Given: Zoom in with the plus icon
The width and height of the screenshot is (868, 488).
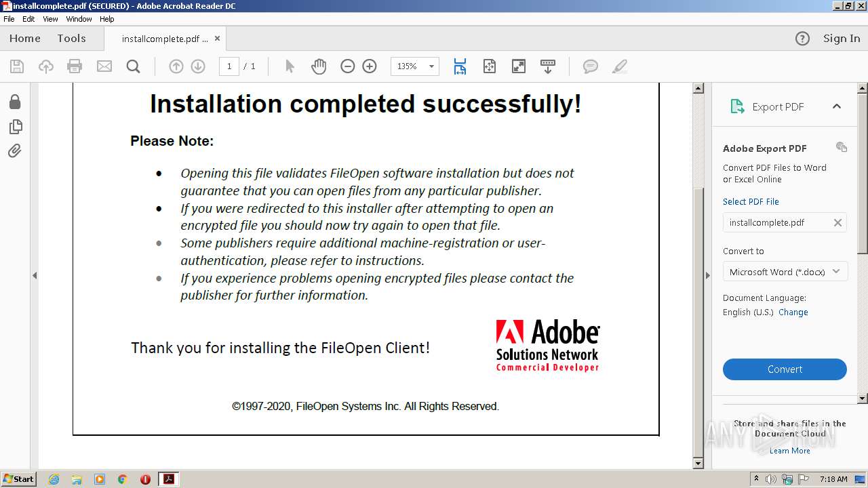Looking at the screenshot, I should [x=370, y=66].
